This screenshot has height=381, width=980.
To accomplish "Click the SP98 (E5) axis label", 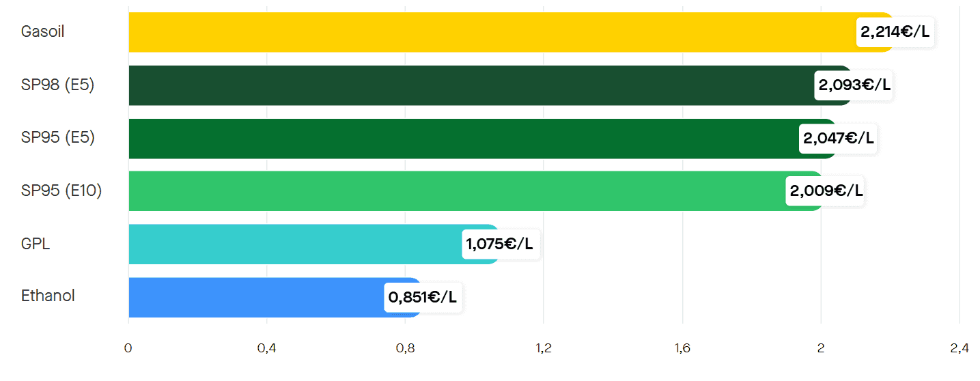I will 58,85.
